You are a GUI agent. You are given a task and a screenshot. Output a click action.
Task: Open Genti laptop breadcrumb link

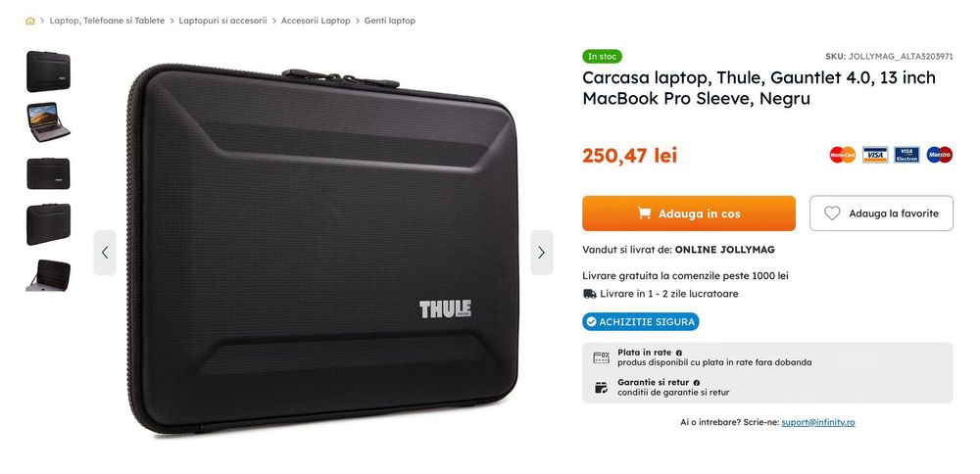click(390, 21)
